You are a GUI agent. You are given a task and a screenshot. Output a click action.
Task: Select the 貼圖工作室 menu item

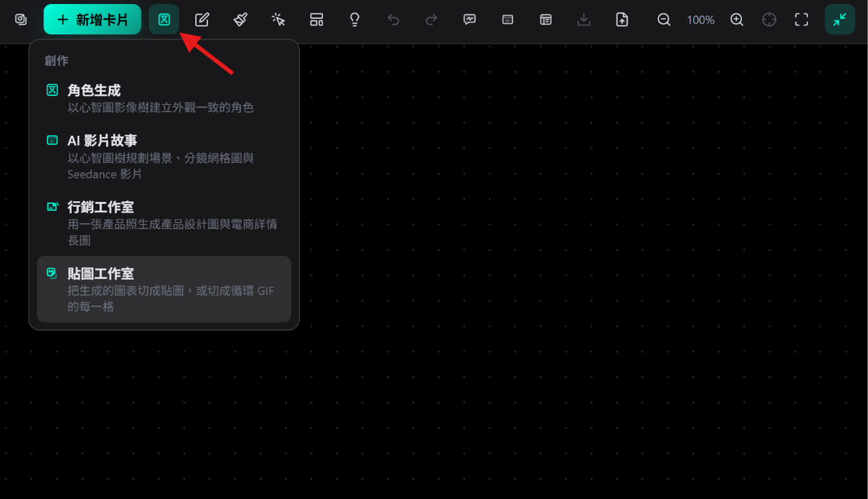164,289
